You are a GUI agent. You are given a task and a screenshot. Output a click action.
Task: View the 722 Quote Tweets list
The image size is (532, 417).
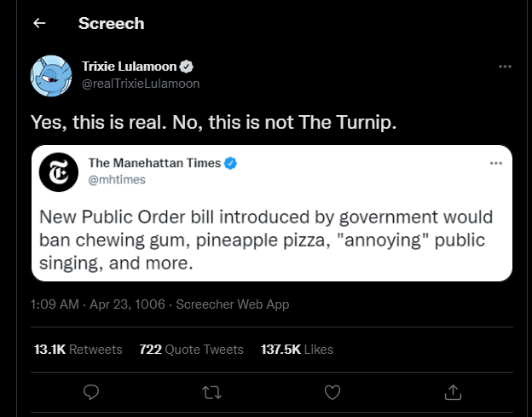(191, 350)
